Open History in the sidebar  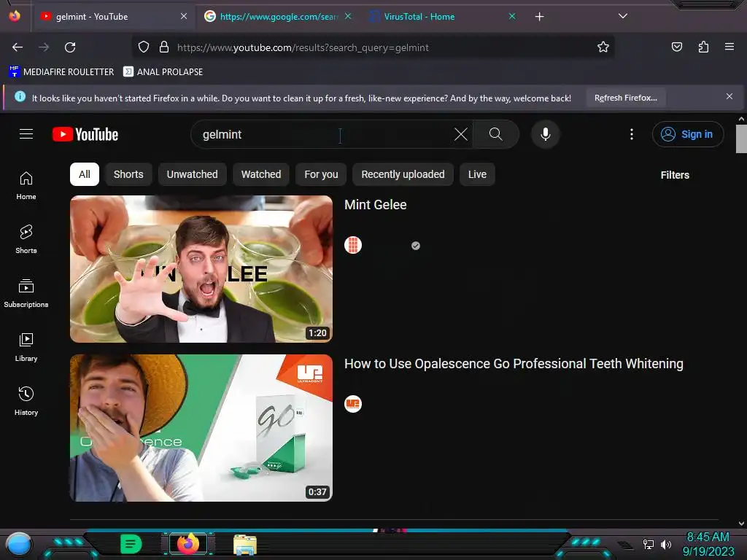coord(26,401)
